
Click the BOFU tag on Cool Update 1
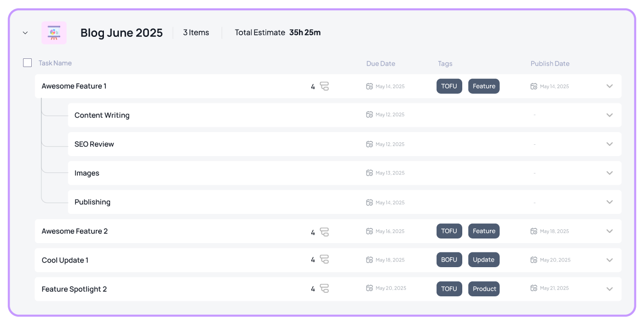click(x=449, y=260)
